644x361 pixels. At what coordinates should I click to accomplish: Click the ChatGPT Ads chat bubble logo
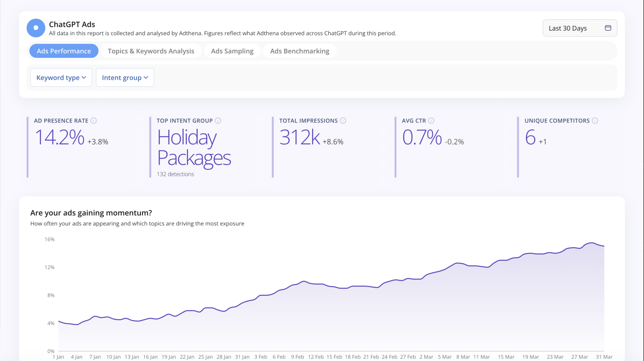point(36,28)
